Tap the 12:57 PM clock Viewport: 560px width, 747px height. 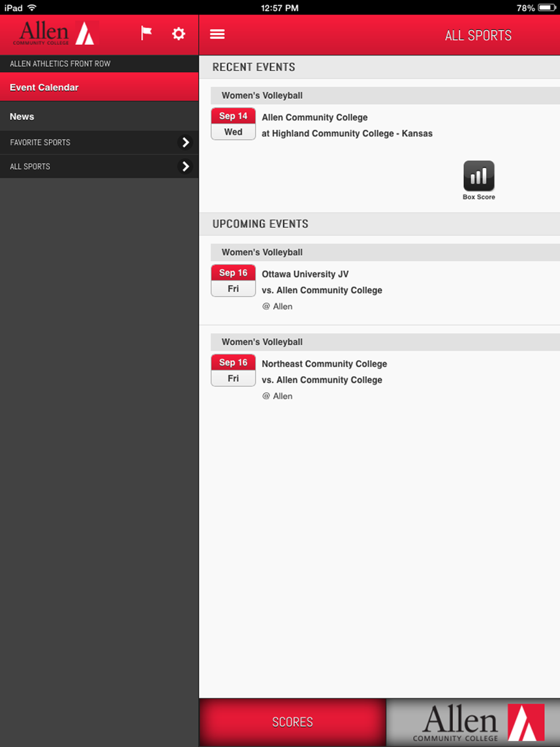click(x=279, y=8)
